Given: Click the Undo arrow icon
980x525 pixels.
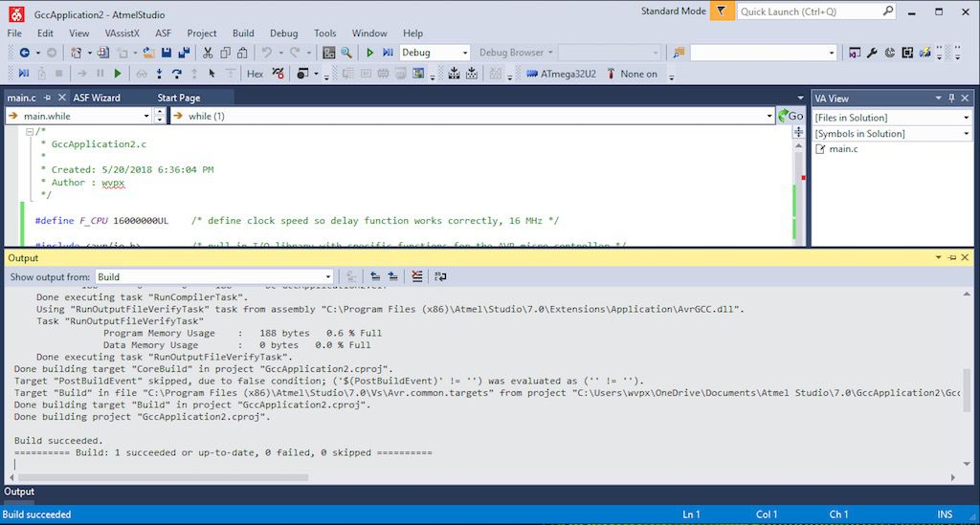Looking at the screenshot, I should click(x=267, y=53).
